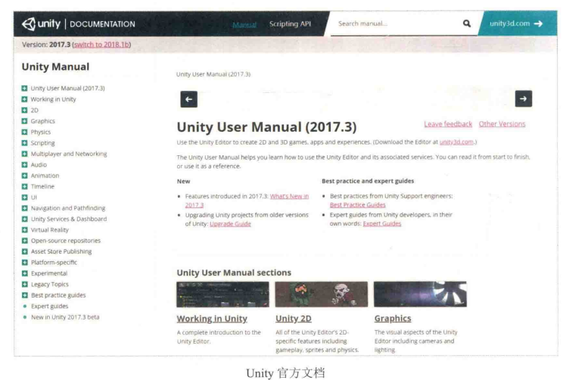The height and width of the screenshot is (380, 588).
Task: Open the Working in Unity section heading link
Action: (212, 319)
